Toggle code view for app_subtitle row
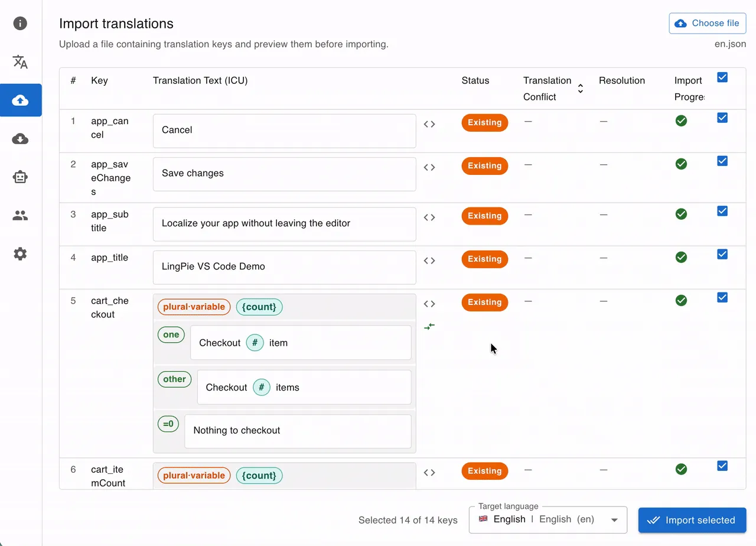The image size is (756, 546). pos(429,217)
